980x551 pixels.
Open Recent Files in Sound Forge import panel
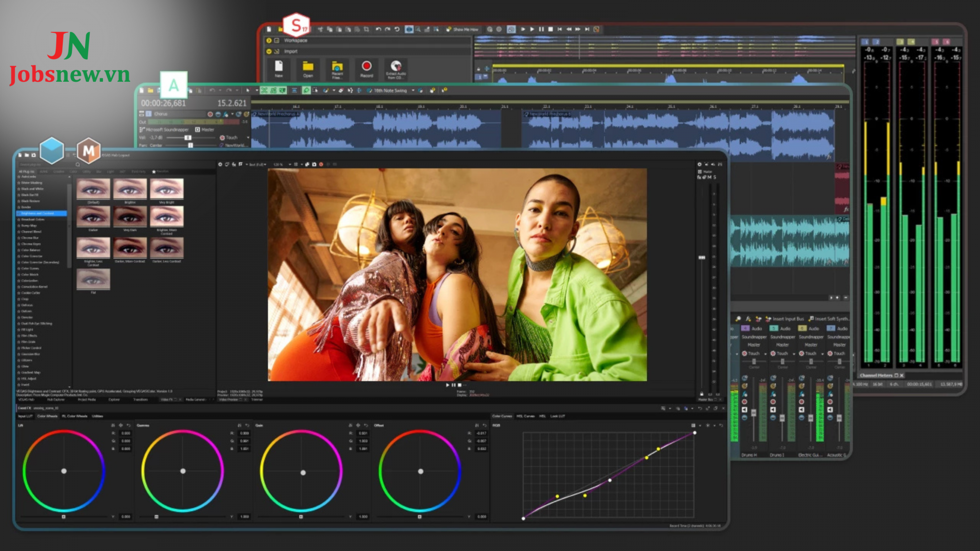click(337, 69)
